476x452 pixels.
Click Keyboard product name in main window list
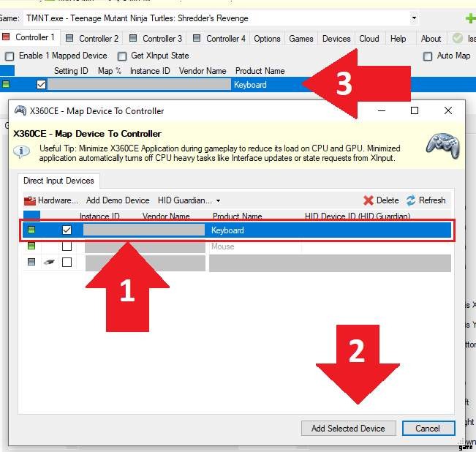tap(250, 85)
